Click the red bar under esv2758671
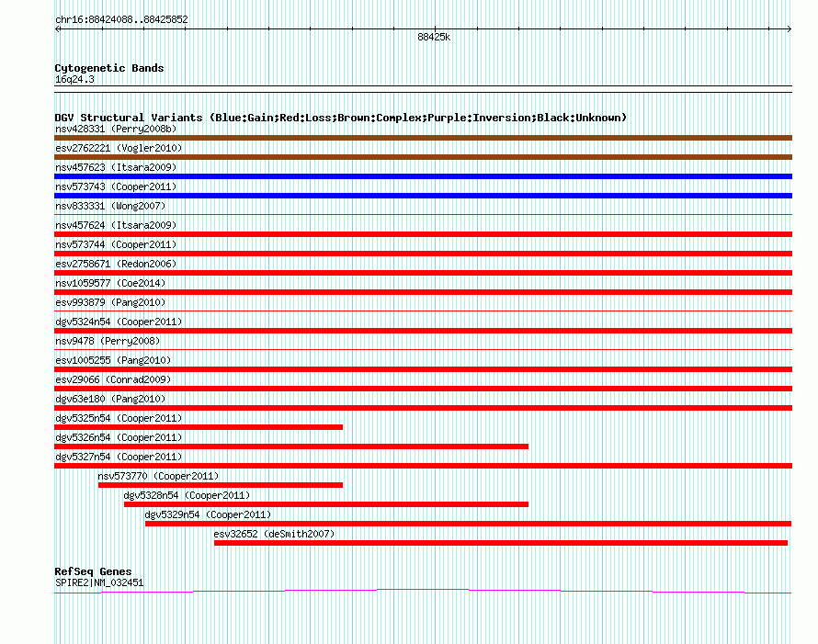 click(423, 273)
